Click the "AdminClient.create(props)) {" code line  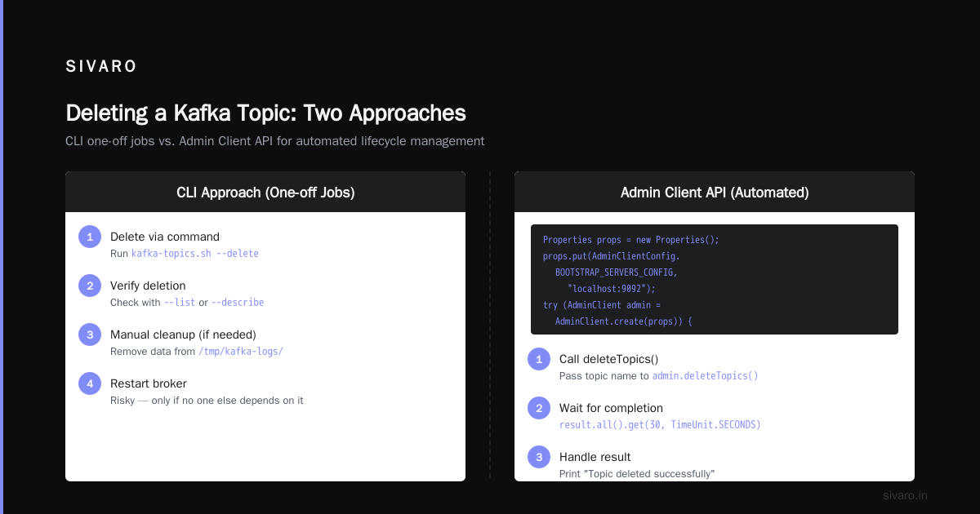tap(624, 321)
